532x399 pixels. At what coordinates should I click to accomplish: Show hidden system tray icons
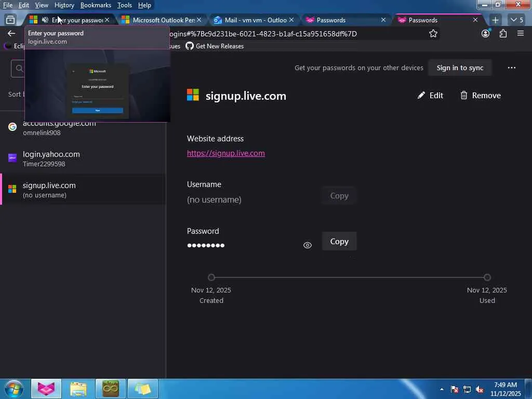point(442,389)
